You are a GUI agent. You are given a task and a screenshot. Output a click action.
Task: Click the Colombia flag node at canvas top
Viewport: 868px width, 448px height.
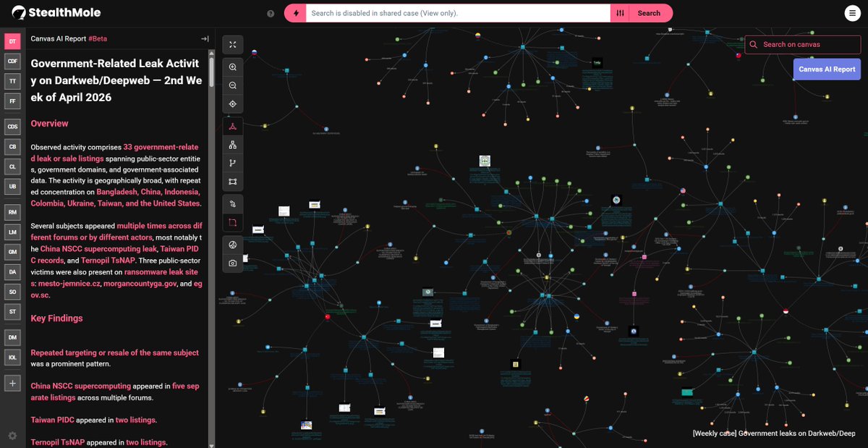pyautogui.click(x=478, y=34)
